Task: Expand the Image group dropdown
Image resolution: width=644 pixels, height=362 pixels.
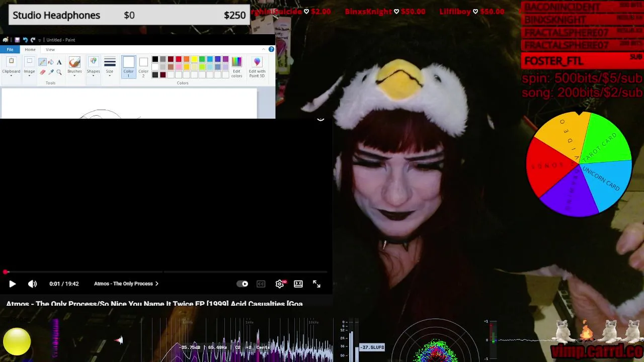Action: [x=29, y=75]
